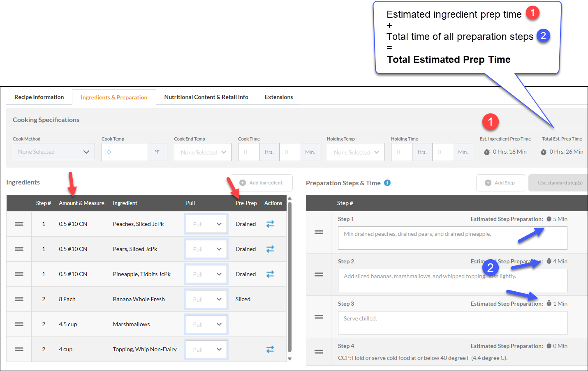Click drag handle for Marshmallows row
The image size is (588, 371).
click(19, 324)
